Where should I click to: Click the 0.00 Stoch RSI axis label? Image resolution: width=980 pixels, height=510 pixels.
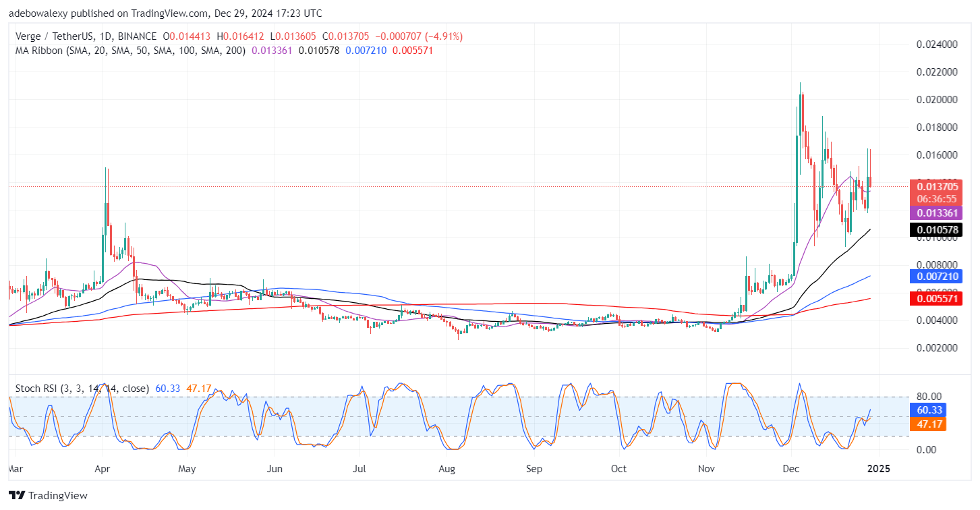[925, 450]
